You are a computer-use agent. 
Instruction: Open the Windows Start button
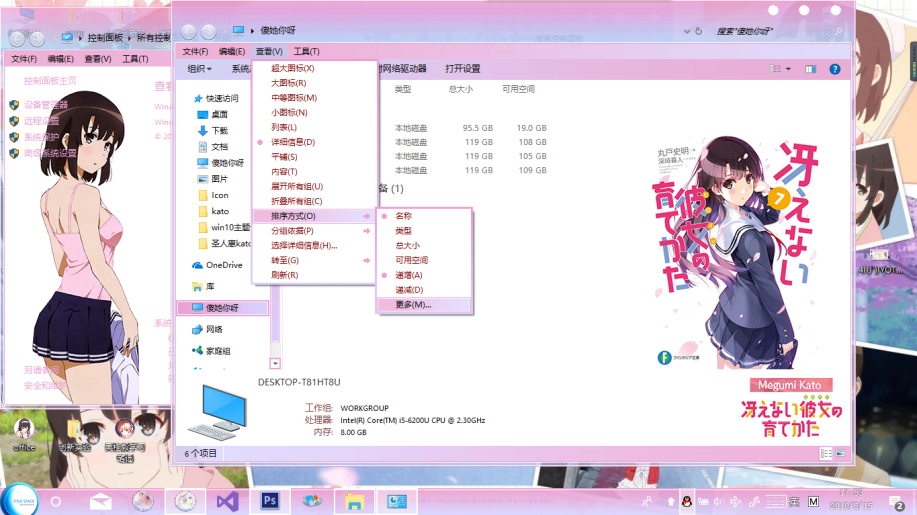(x=22, y=501)
